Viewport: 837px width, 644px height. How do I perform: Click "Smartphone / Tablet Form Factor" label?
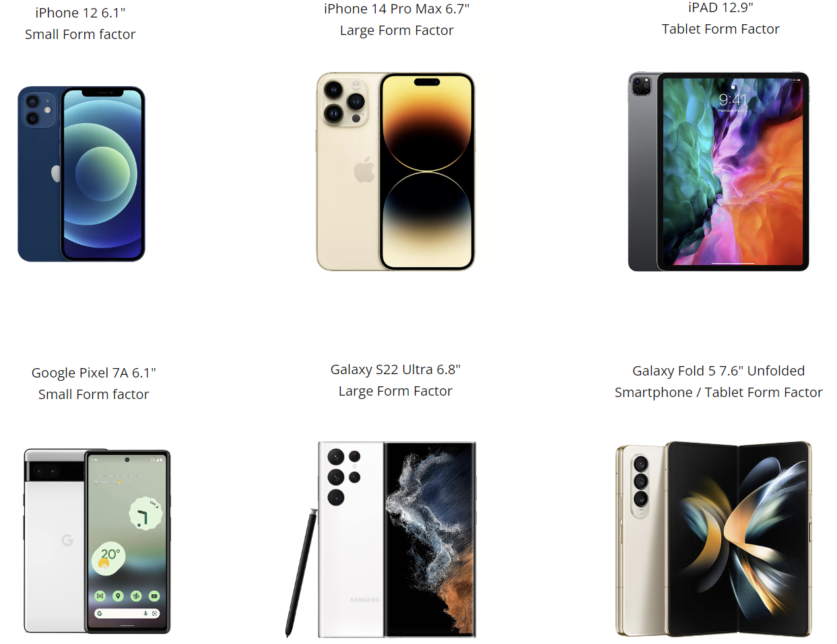718,392
